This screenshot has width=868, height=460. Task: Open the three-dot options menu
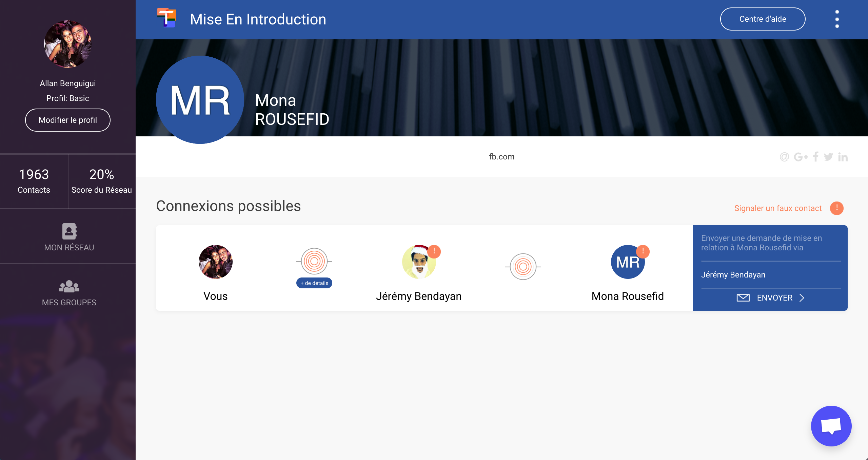point(837,19)
